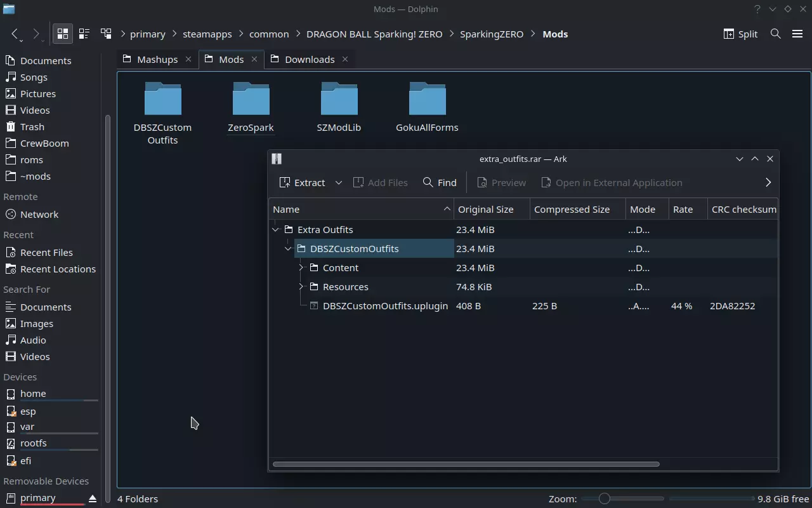The width and height of the screenshot is (812, 508).
Task: Select the SZModLib folder icon
Action: tap(339, 100)
